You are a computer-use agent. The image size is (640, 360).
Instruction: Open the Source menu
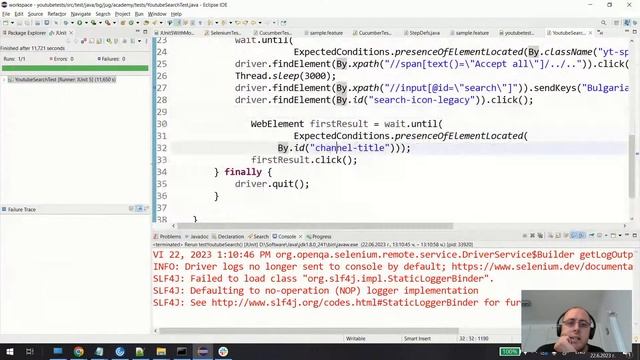pyautogui.click(x=35, y=14)
